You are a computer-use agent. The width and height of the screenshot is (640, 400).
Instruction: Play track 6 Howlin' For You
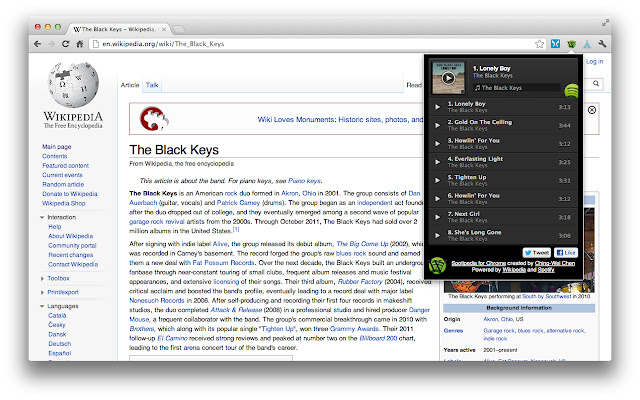437,199
